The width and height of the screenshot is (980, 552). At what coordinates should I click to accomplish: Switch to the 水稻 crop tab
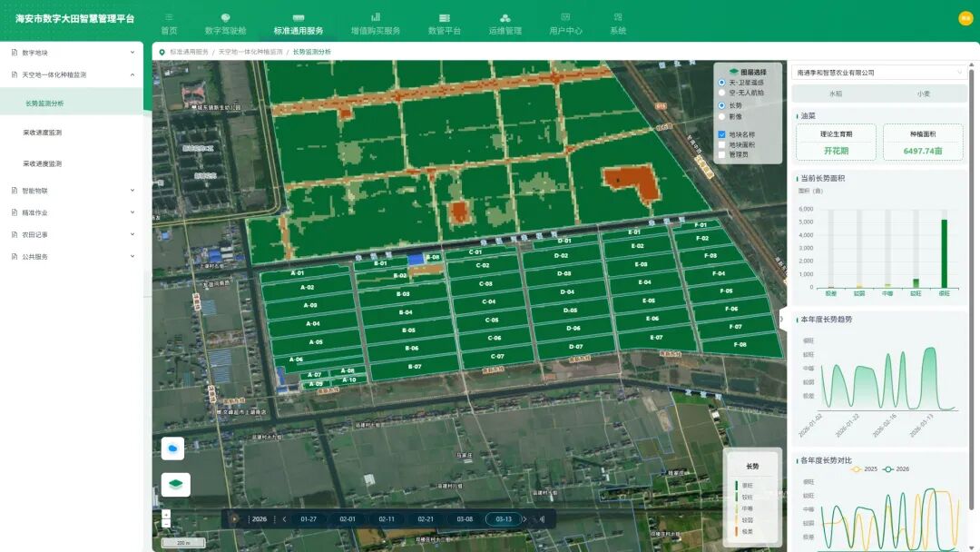(835, 94)
